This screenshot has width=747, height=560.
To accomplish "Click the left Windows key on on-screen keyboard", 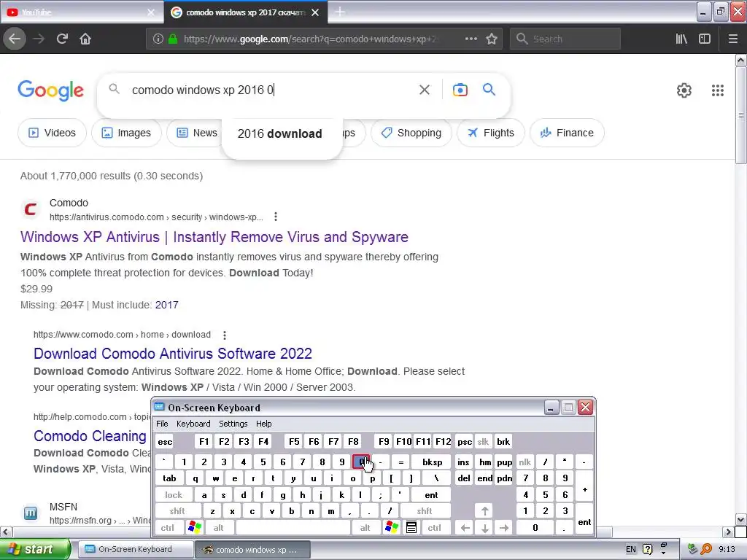I will tap(194, 527).
